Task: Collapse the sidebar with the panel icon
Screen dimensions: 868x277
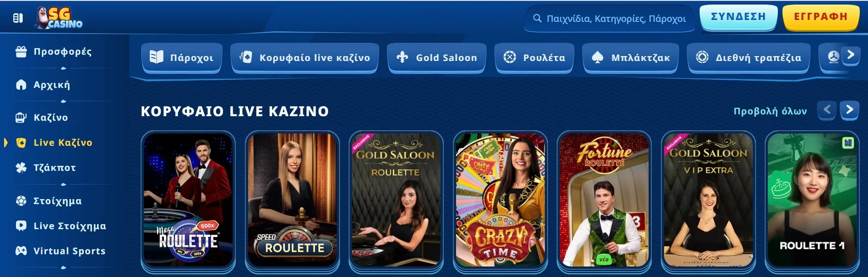Action: click(18, 18)
